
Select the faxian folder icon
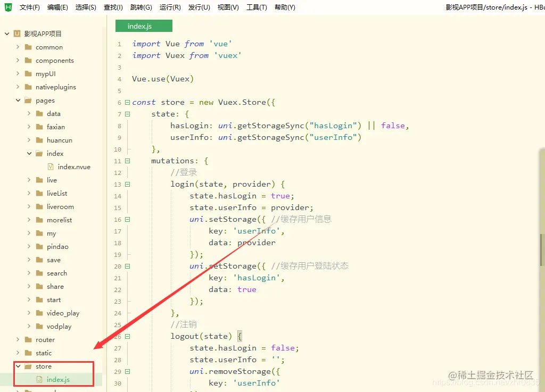[39, 127]
